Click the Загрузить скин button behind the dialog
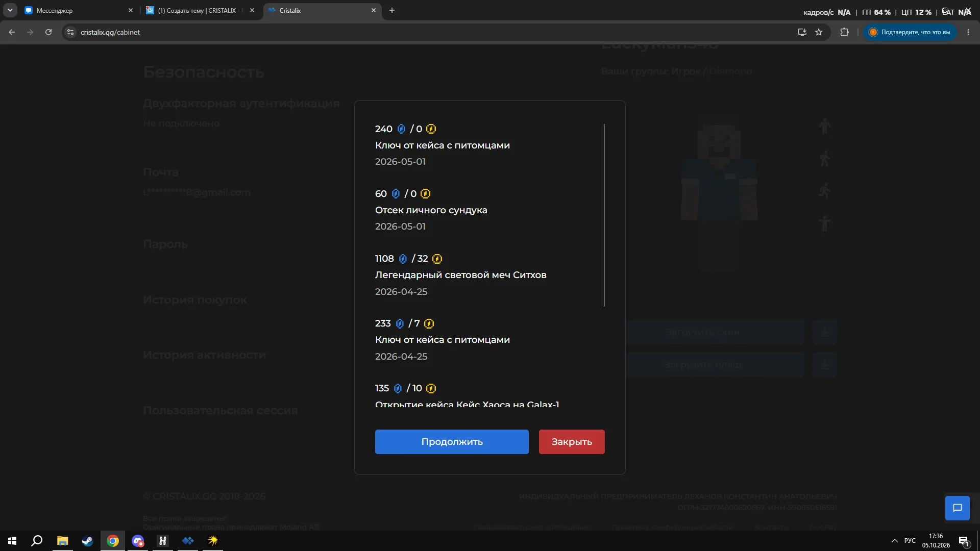This screenshot has height=551, width=980. click(715, 332)
